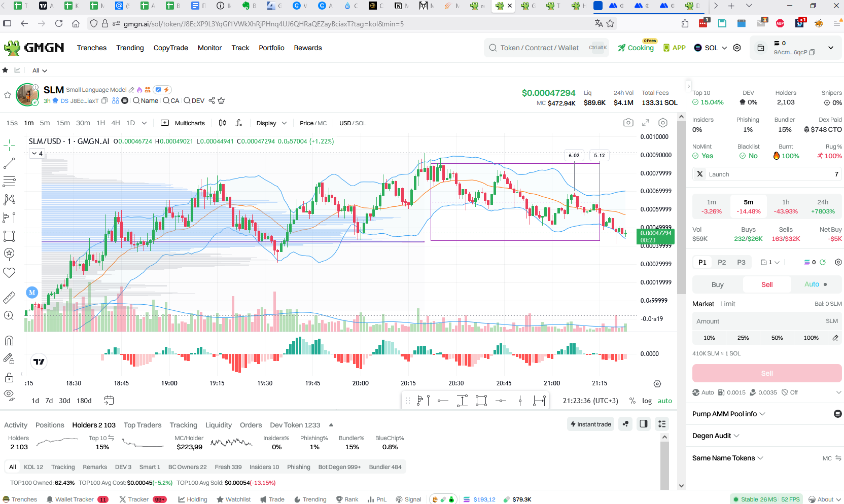Select the Limit order type
This screenshot has height=504, width=844.
click(x=727, y=304)
